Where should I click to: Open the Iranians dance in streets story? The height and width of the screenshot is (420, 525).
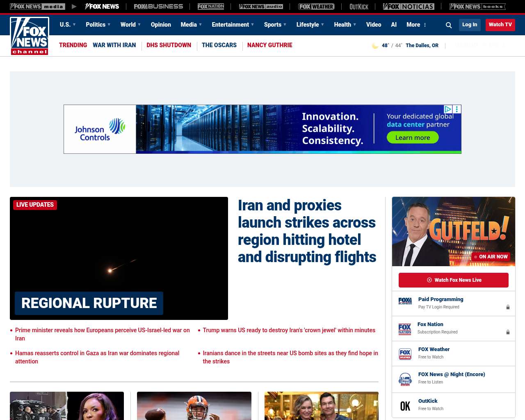(290, 357)
